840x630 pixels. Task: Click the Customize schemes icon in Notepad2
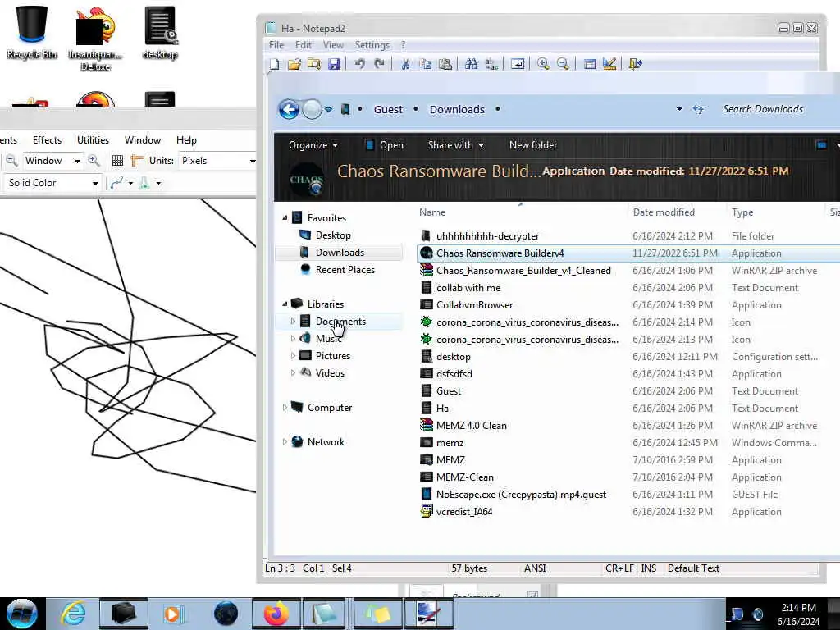tap(609, 64)
